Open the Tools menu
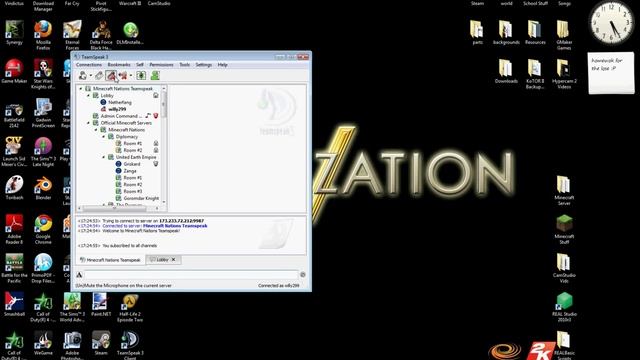 coord(184,64)
